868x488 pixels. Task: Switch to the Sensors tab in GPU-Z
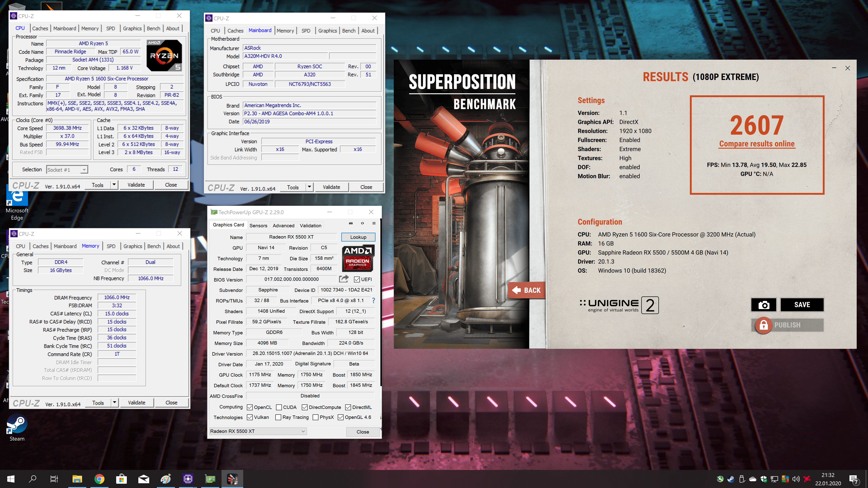point(258,225)
